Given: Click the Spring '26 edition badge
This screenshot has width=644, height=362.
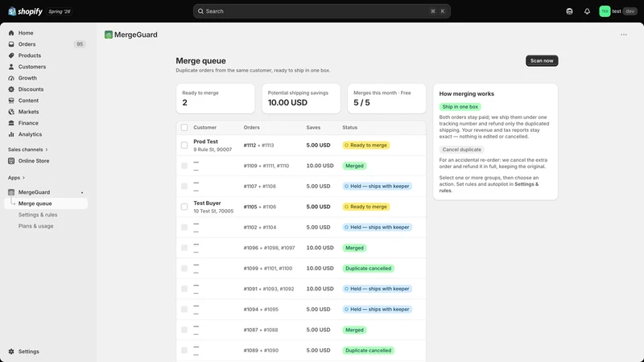Looking at the screenshot, I should (x=59, y=11).
